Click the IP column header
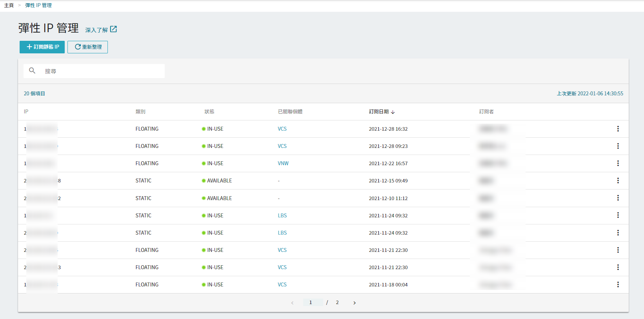 point(26,112)
